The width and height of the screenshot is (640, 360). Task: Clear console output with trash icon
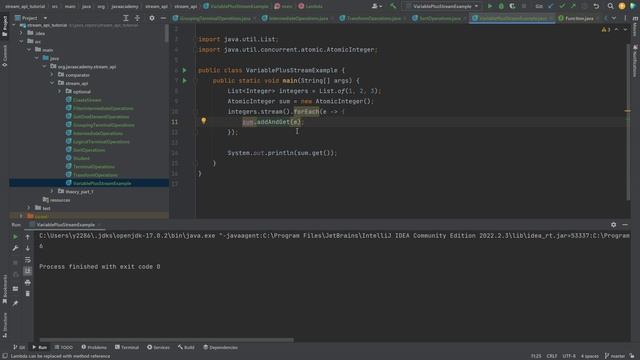28,293
